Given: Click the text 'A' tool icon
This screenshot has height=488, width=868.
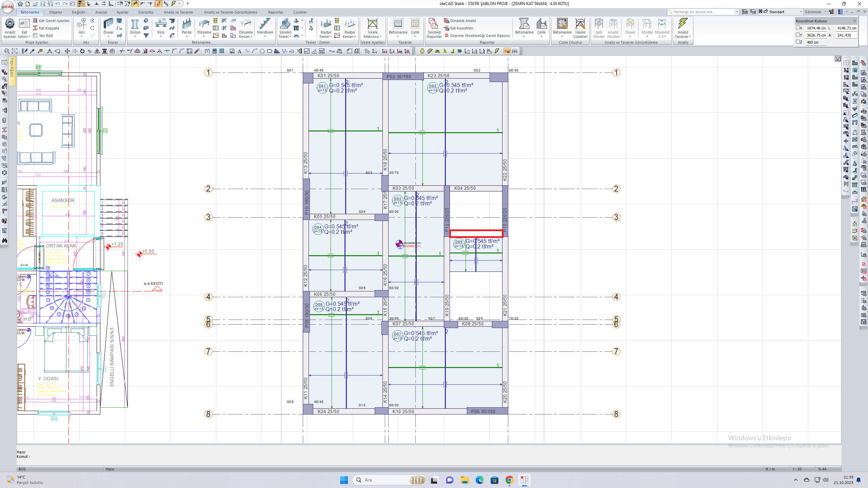Looking at the screenshot, I should (239, 51).
